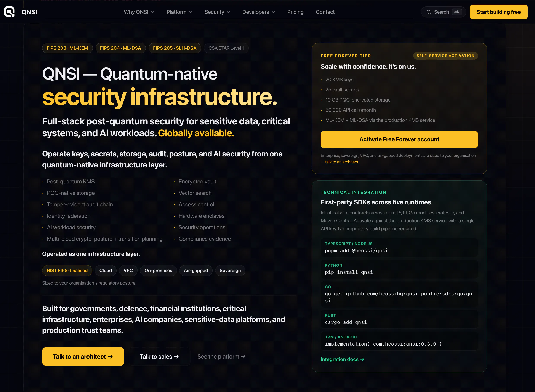Expand the Platform menu chevron
The height and width of the screenshot is (392, 535).
coord(191,12)
